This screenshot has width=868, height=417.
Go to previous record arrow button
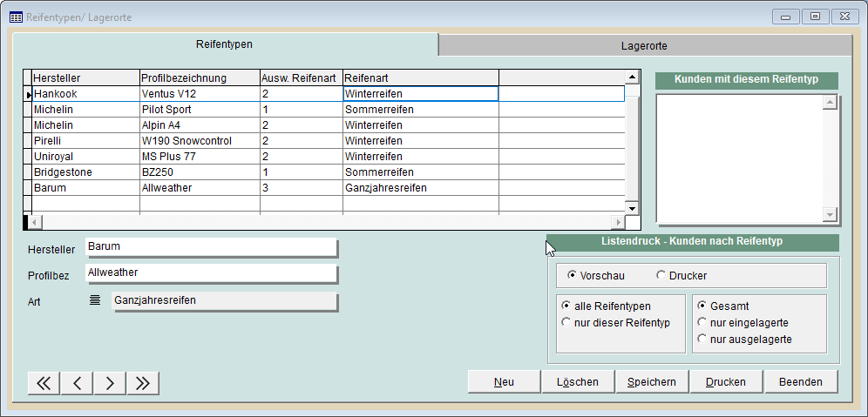(x=77, y=383)
